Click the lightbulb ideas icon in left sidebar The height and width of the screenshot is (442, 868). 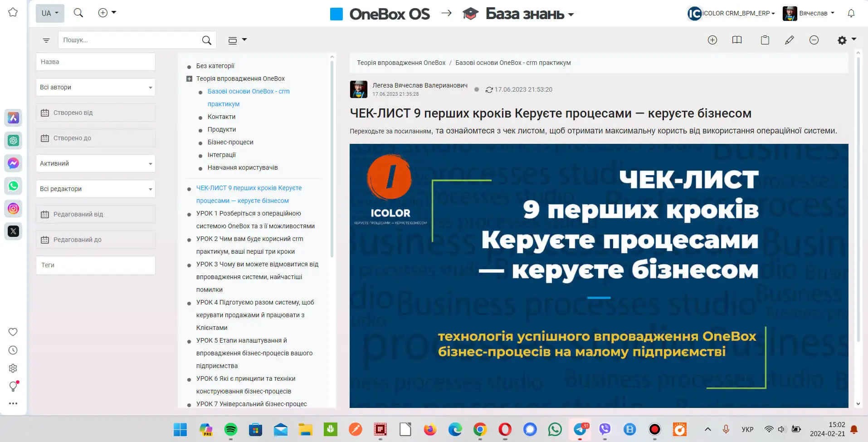point(13,386)
